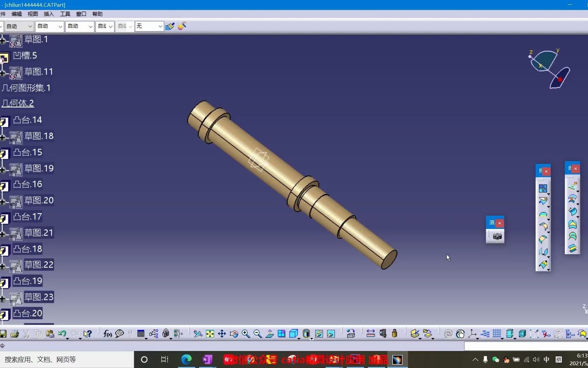Open the 窗口 menu
This screenshot has height=368, width=588.
[x=81, y=14]
